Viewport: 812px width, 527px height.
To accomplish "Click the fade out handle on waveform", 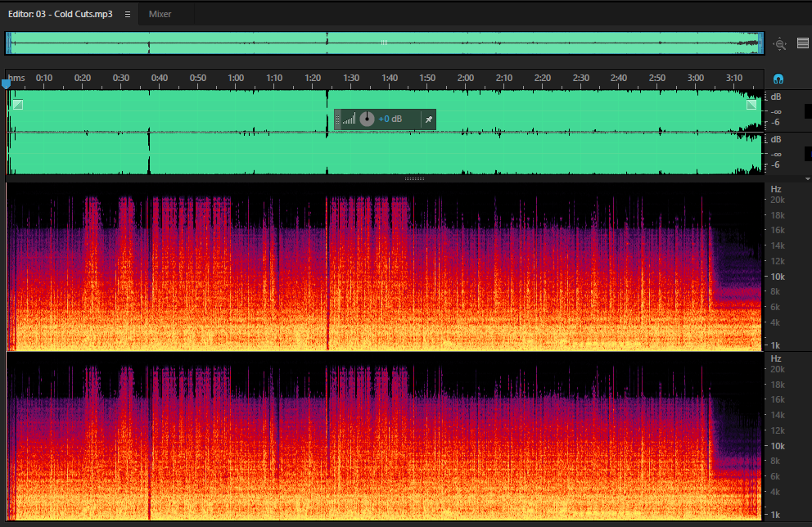I will [x=751, y=105].
